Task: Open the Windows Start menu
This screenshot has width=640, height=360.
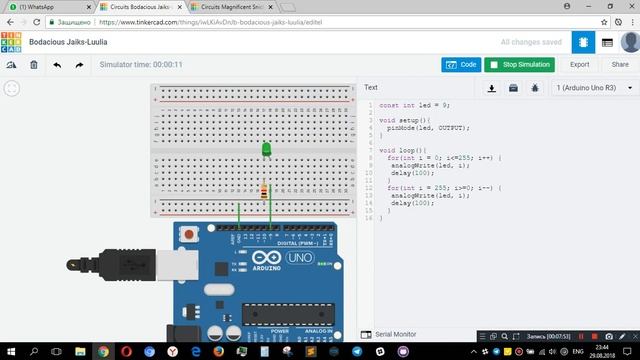Action: point(11,351)
